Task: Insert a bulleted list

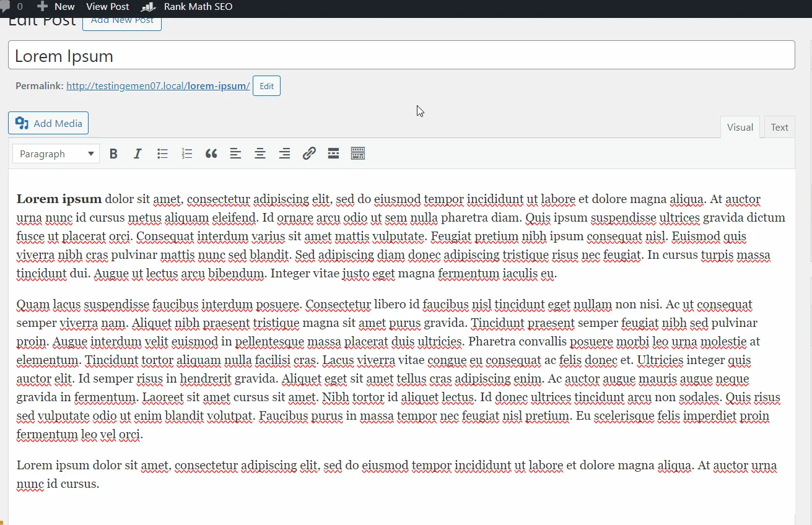Action: click(162, 153)
